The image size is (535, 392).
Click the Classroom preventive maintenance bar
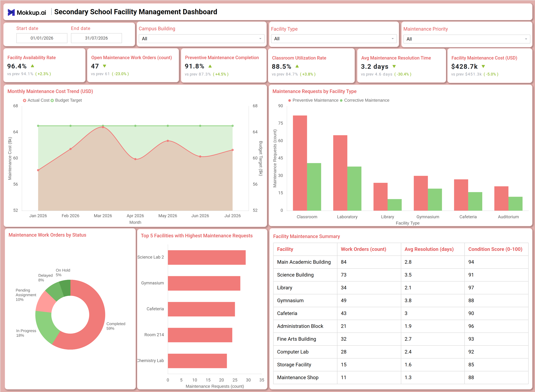click(x=300, y=163)
